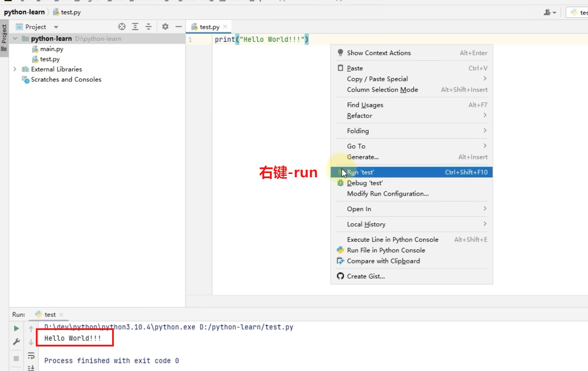Click the Process finished with exit code 0 text
The image size is (588, 371).
(112, 361)
